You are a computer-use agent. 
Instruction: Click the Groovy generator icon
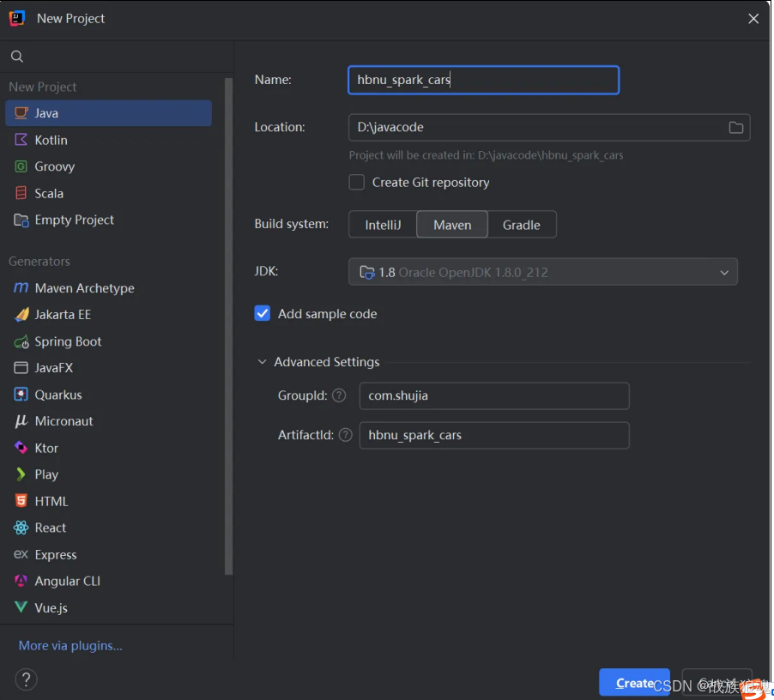(x=21, y=166)
